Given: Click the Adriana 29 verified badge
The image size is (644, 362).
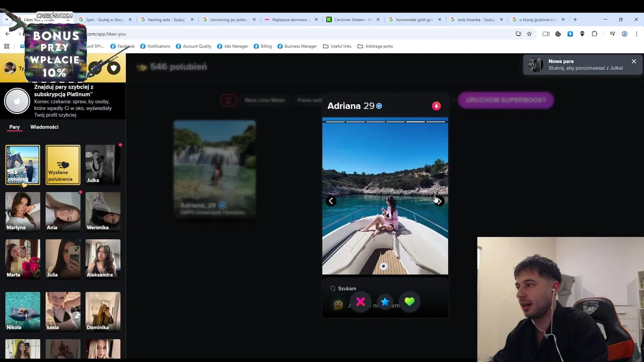Looking at the screenshot, I should 379,106.
